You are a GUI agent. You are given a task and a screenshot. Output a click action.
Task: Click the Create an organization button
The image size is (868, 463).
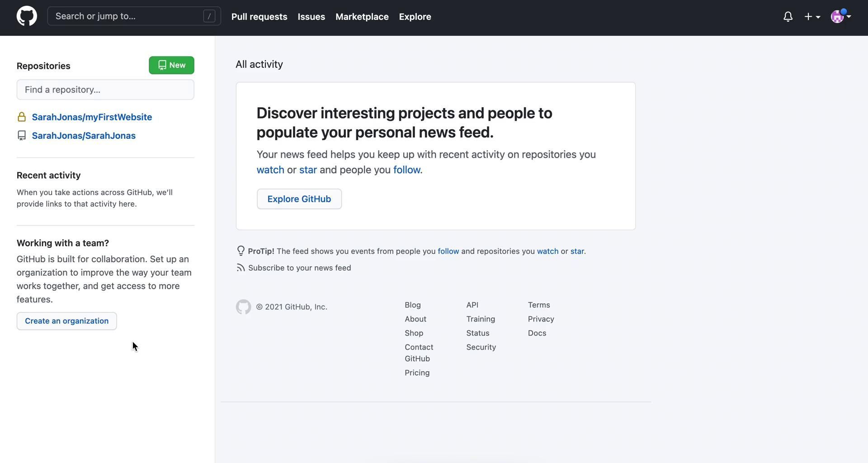66,321
